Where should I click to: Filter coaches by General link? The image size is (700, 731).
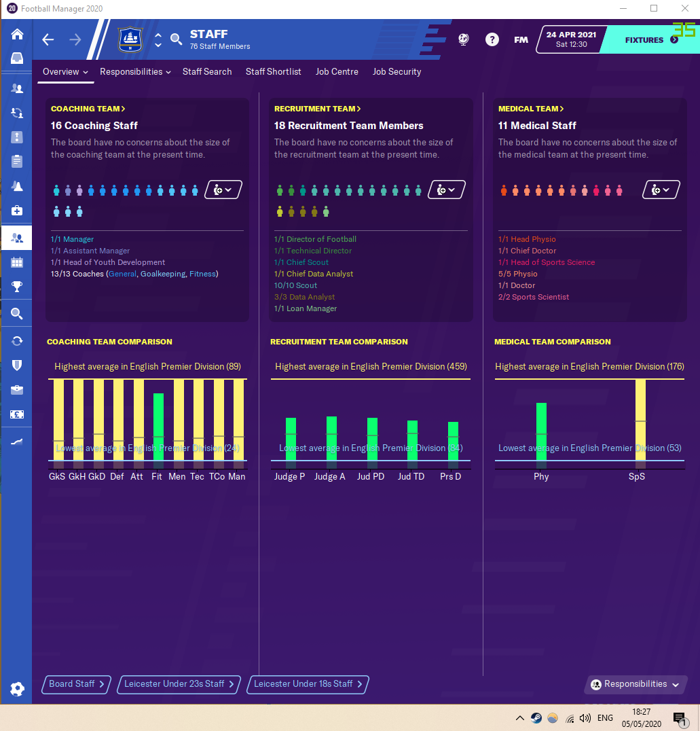point(122,274)
